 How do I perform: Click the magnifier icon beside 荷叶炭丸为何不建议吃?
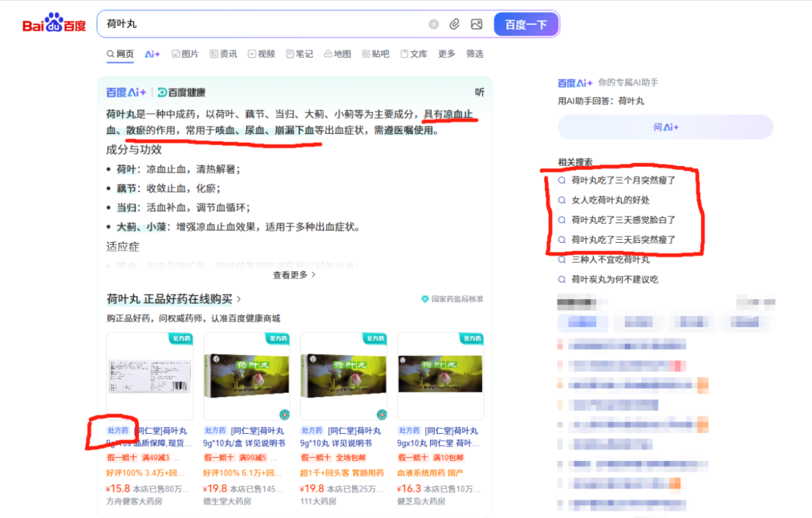tap(562, 279)
